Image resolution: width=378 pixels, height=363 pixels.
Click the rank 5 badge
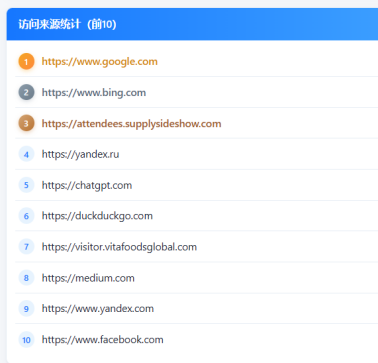26,185
